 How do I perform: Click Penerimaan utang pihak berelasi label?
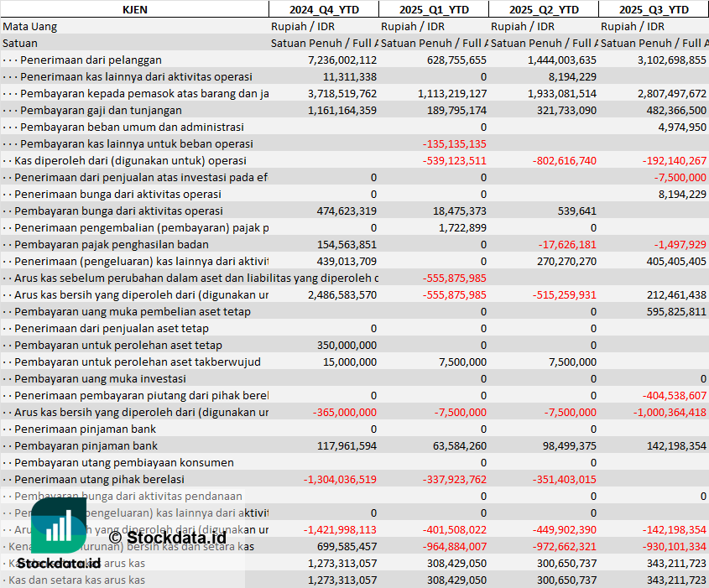[100, 479]
